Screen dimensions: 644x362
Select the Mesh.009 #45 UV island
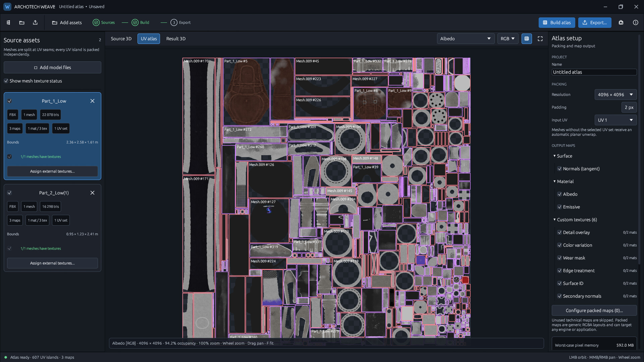pos(323,66)
